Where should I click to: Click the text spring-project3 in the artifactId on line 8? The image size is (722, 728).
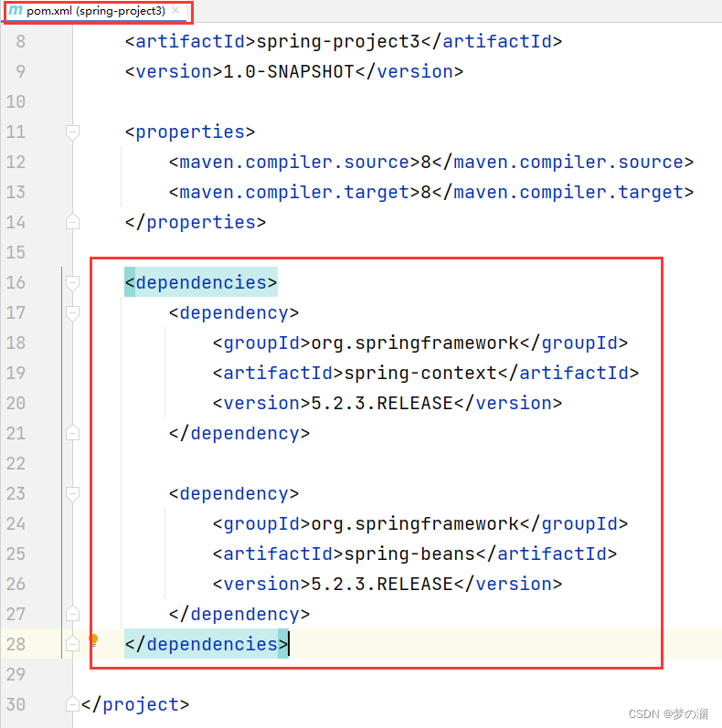pos(338,42)
